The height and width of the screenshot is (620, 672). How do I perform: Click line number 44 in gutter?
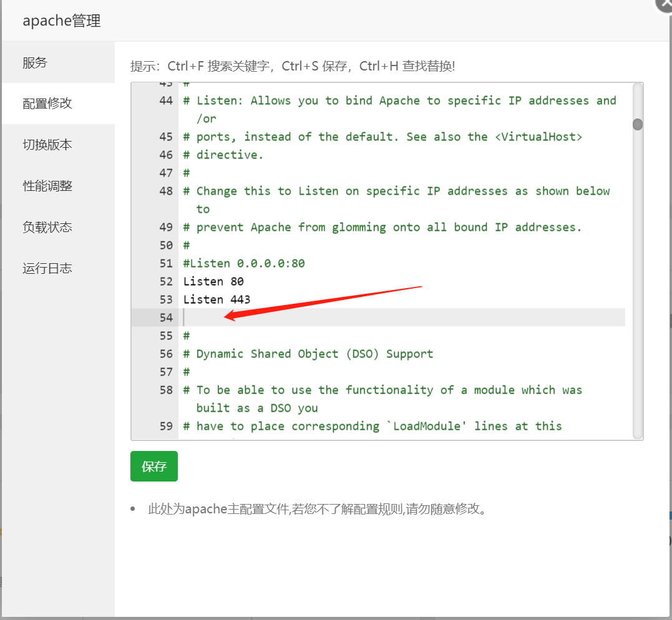[x=166, y=100]
